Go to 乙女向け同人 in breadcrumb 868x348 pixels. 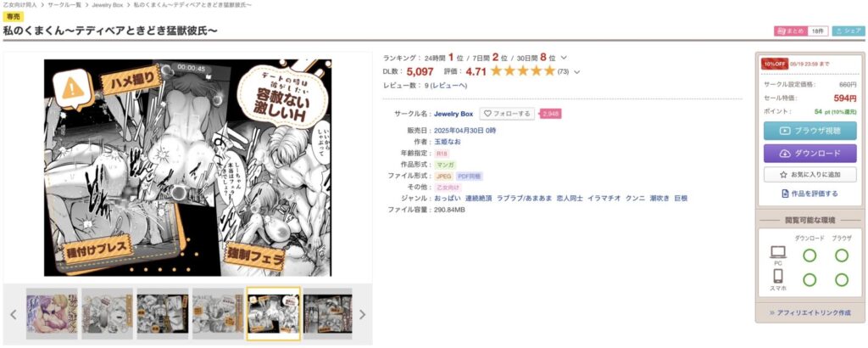[21, 4]
